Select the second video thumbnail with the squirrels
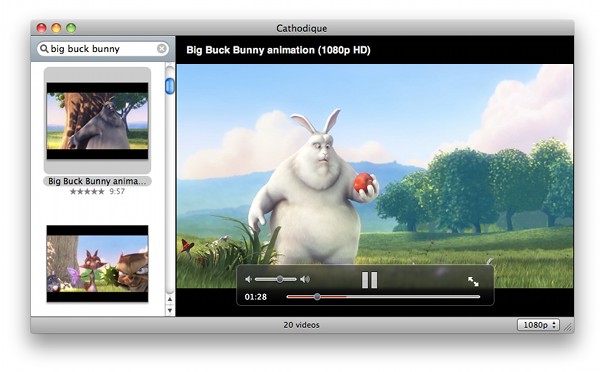Viewport: 600px width, 372px height. 97,264
